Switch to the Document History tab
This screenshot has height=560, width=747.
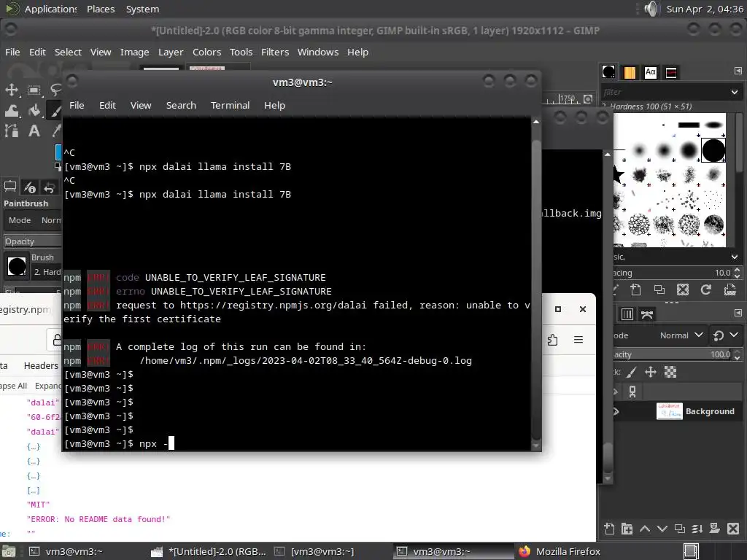[x=671, y=72]
